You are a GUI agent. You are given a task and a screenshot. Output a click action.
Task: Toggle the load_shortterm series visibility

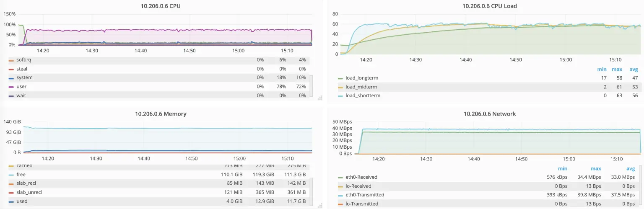(x=363, y=96)
